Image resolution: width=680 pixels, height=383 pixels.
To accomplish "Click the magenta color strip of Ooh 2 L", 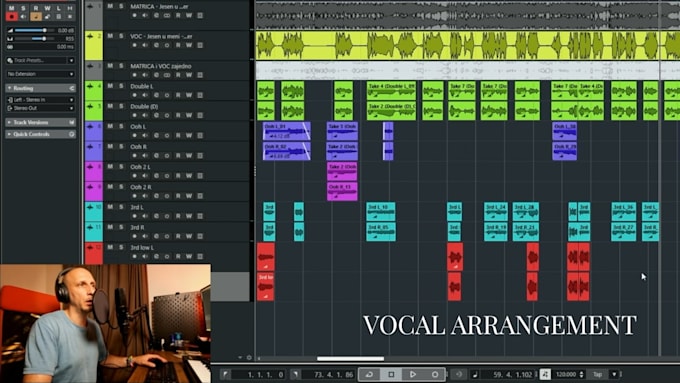I will [x=94, y=172].
